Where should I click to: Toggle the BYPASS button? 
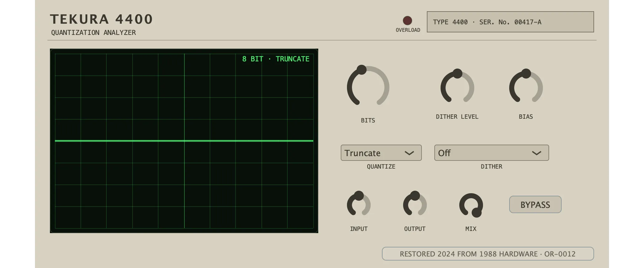pyautogui.click(x=535, y=204)
